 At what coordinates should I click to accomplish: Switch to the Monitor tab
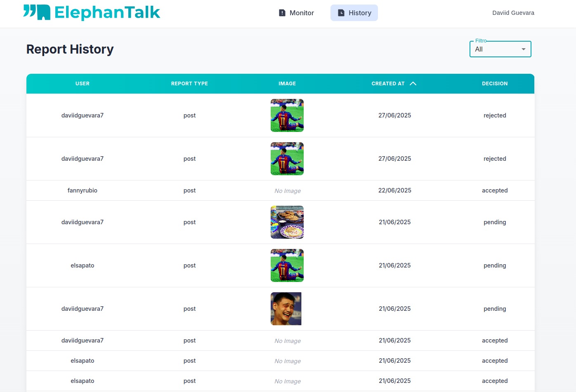point(296,13)
